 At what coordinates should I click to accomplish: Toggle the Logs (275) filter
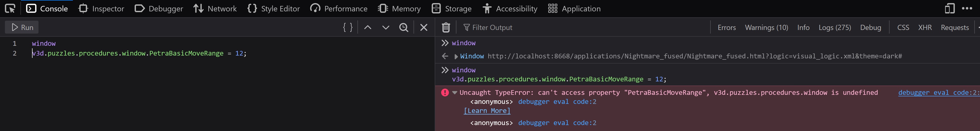point(835,27)
